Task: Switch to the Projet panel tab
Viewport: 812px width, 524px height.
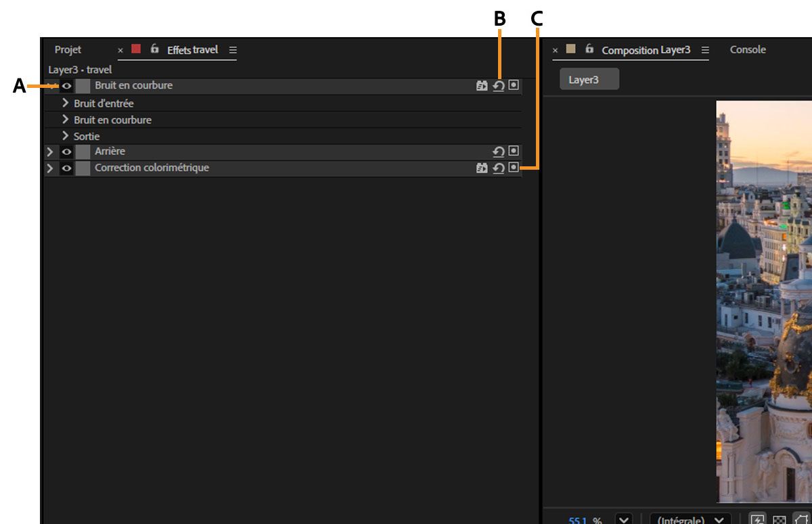Action: [68, 49]
